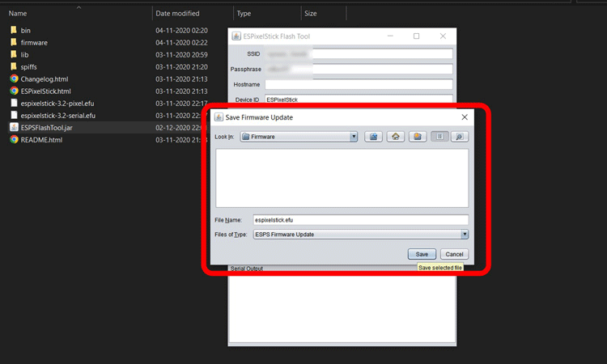Sort by Name column header

pos(18,13)
